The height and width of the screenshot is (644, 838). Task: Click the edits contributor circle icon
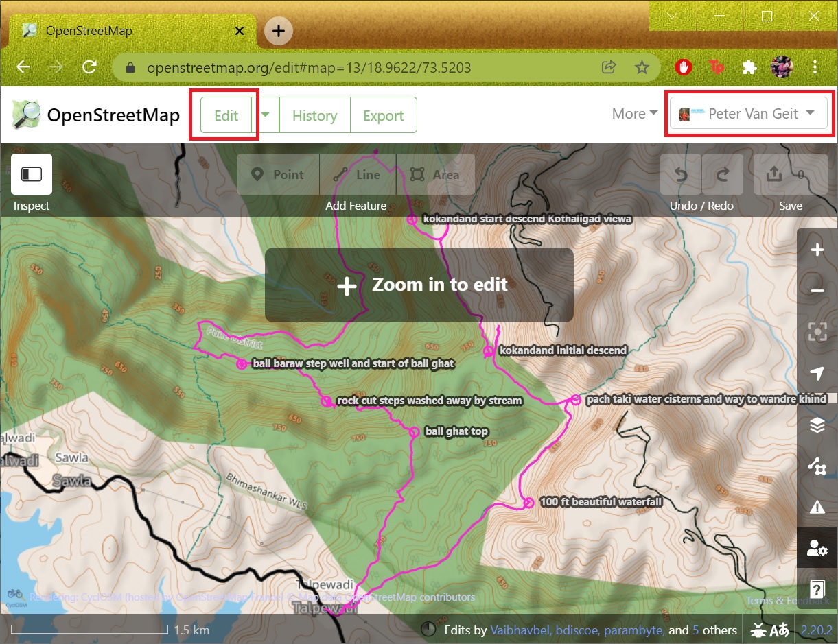tap(428, 629)
